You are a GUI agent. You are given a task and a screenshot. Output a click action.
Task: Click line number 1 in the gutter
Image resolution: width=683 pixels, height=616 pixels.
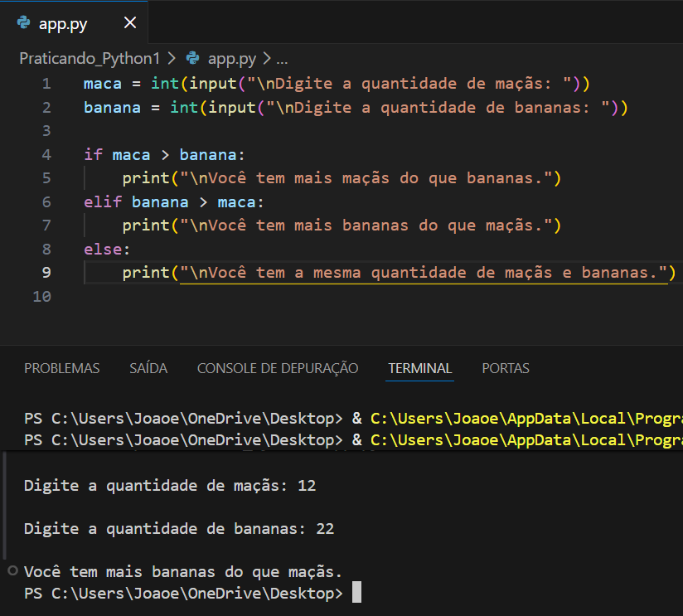pos(46,83)
